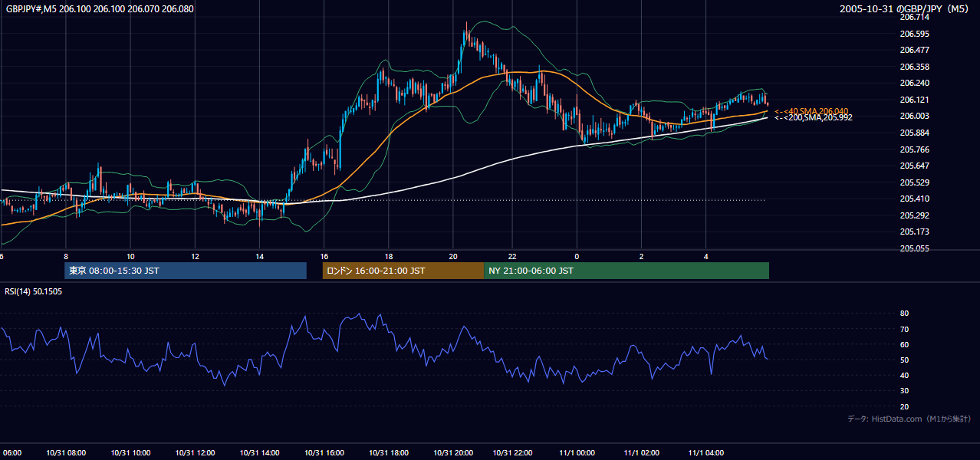980x460 pixels.
Task: Click the 206.477 price axis label
Action: 915,50
